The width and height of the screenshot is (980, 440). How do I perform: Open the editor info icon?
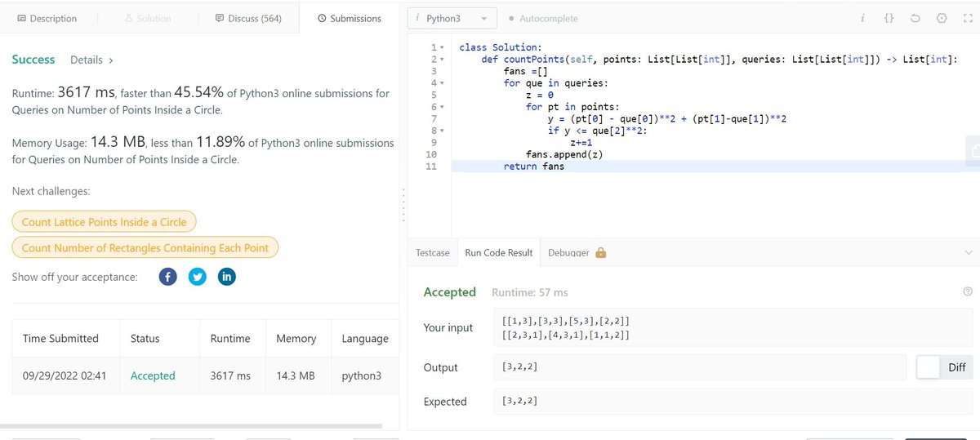862,18
